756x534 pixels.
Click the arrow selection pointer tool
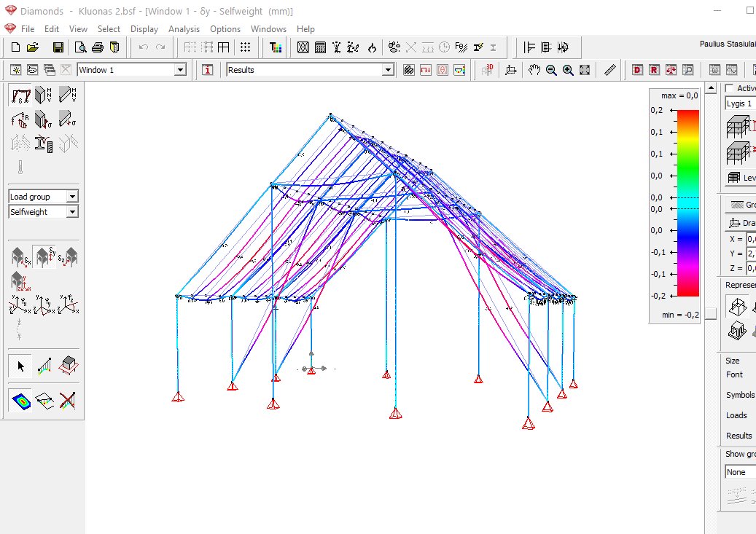[20, 366]
